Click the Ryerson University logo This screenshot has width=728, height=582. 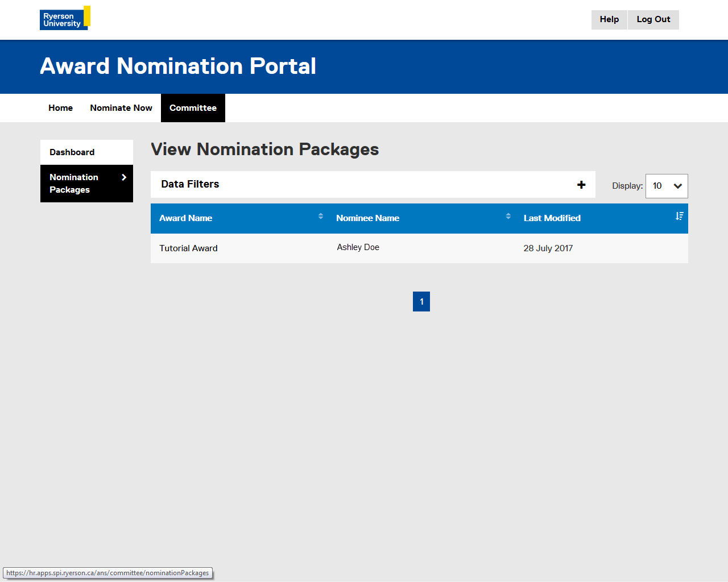pos(65,18)
